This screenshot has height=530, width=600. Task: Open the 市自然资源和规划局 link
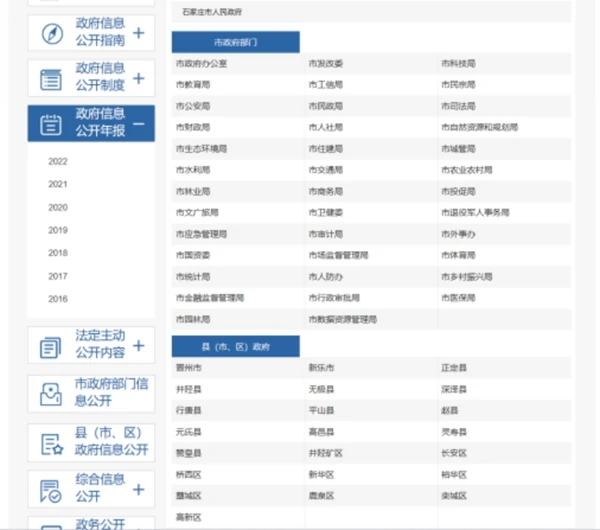[479, 128]
